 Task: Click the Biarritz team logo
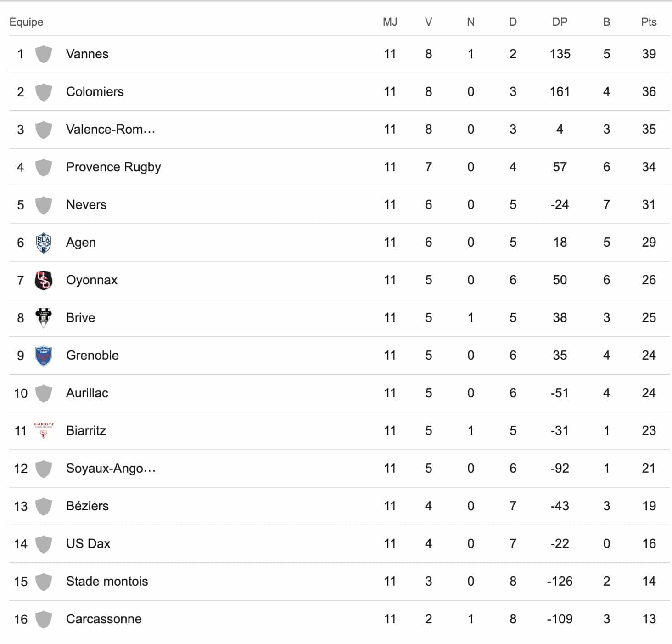click(44, 430)
